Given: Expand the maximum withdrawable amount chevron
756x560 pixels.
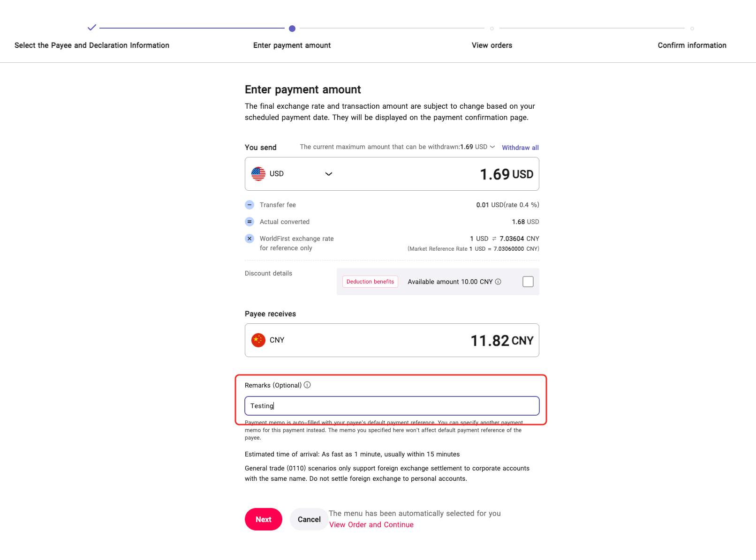Looking at the screenshot, I should coord(492,147).
